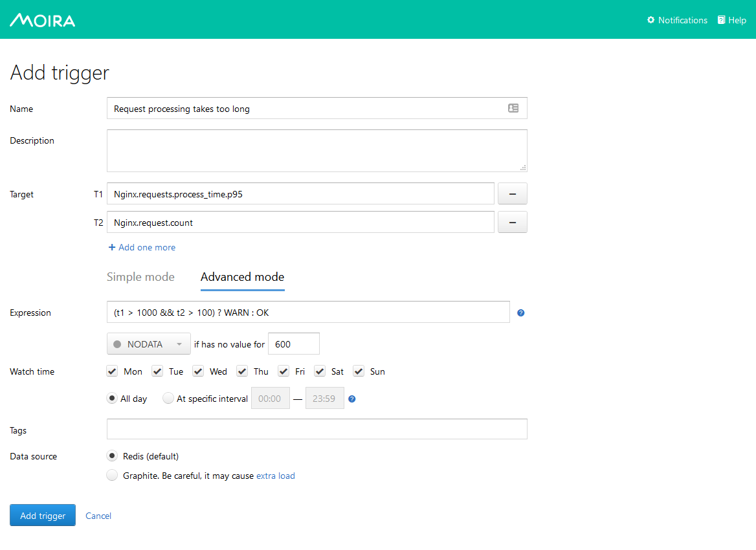Choose Graphite as data source

pos(112,476)
